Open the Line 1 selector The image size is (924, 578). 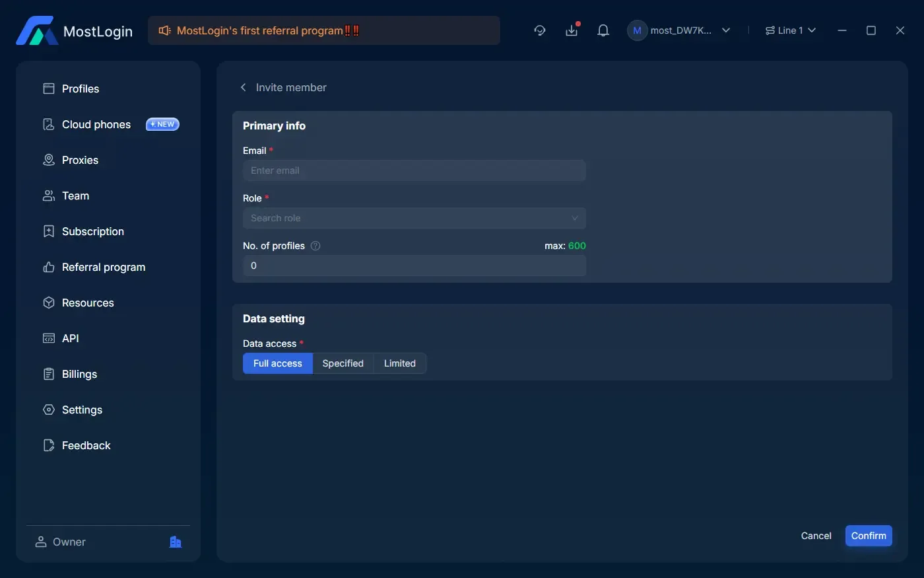click(790, 30)
